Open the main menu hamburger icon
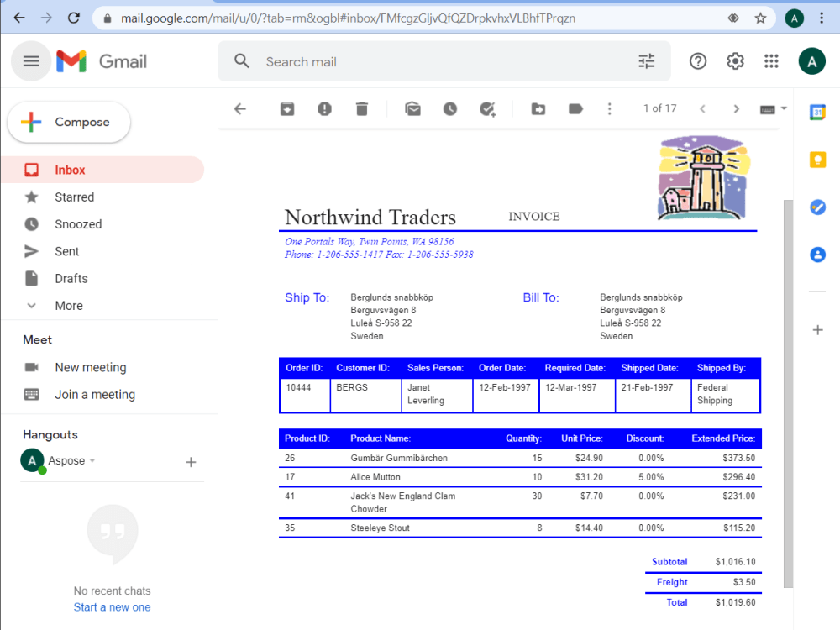This screenshot has width=840, height=630. [31, 61]
